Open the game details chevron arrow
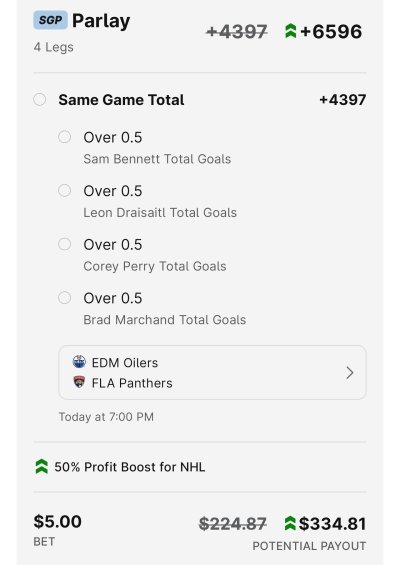 pos(350,373)
